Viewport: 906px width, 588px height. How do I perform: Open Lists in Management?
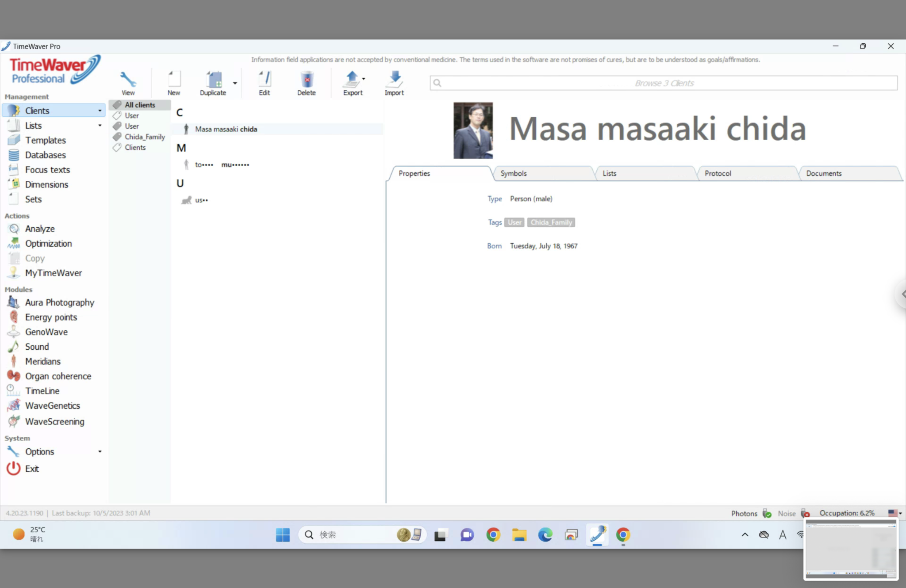pos(33,126)
